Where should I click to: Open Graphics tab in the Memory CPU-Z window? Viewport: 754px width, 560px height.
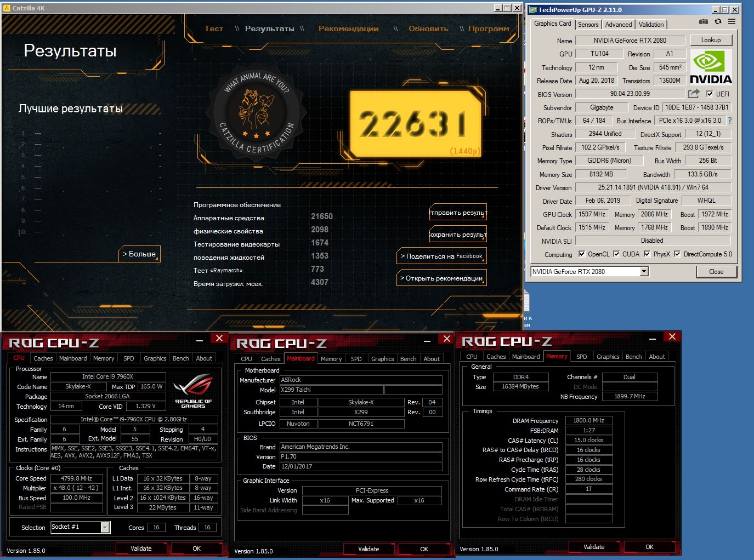point(608,357)
